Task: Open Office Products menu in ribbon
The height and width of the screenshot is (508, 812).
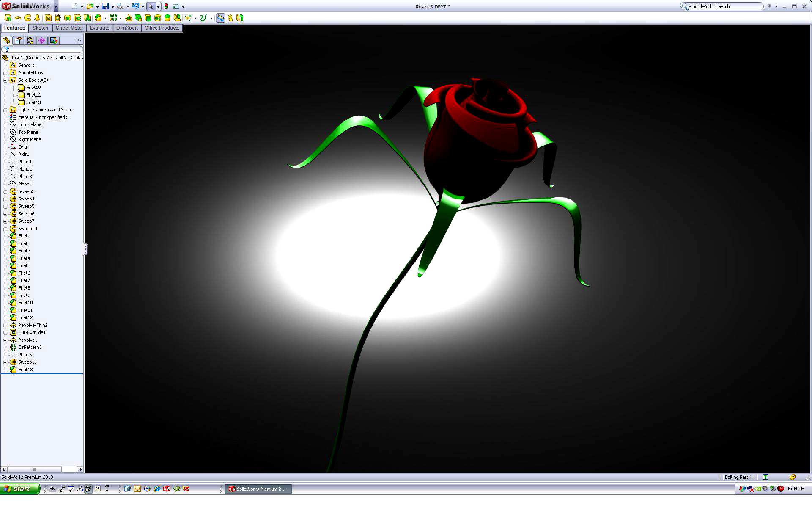Action: click(x=162, y=28)
